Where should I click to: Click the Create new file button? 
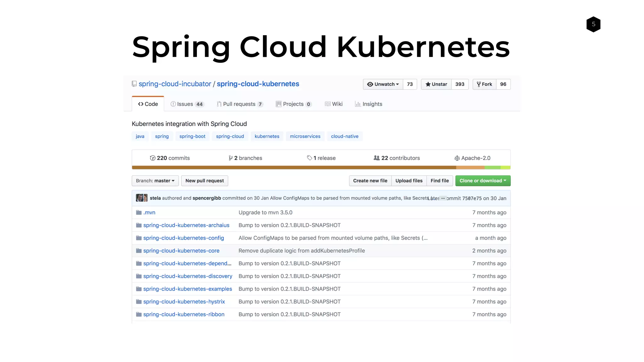pyautogui.click(x=370, y=181)
